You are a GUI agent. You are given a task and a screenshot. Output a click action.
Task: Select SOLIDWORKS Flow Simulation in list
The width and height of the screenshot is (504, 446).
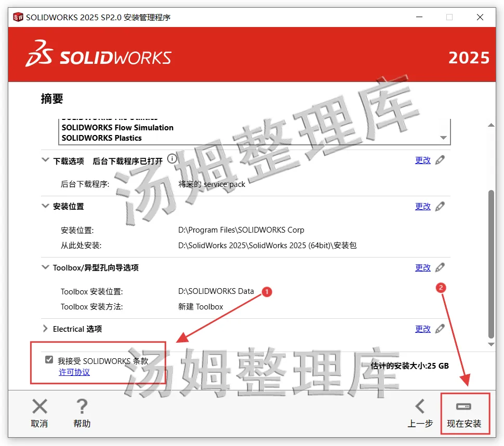pyautogui.click(x=117, y=128)
